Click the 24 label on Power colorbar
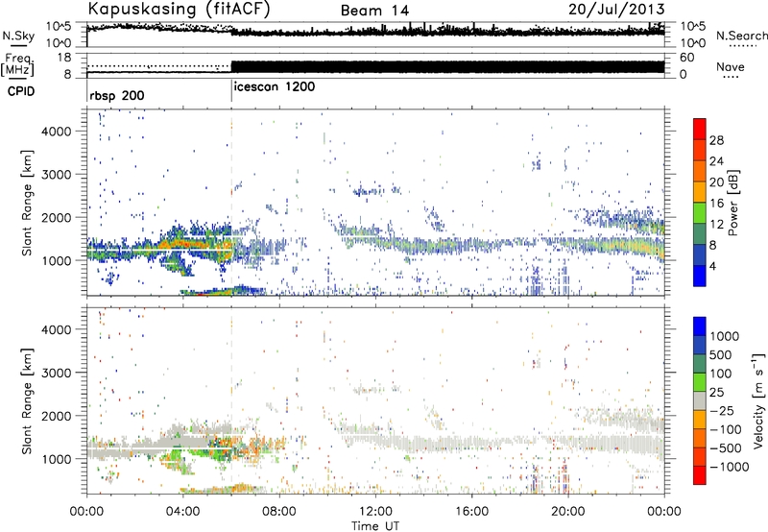This screenshot has width=768, height=532. [716, 161]
